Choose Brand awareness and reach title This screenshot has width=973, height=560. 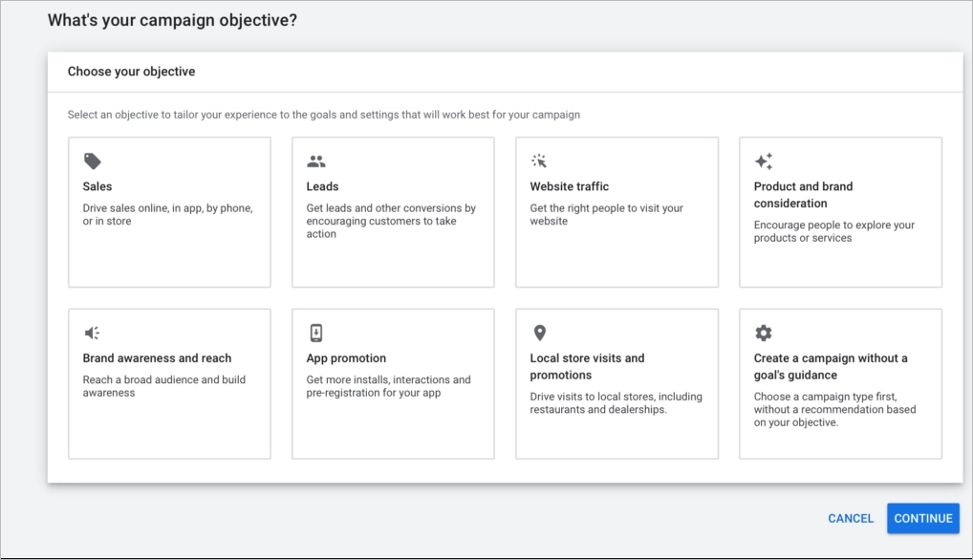(x=158, y=359)
